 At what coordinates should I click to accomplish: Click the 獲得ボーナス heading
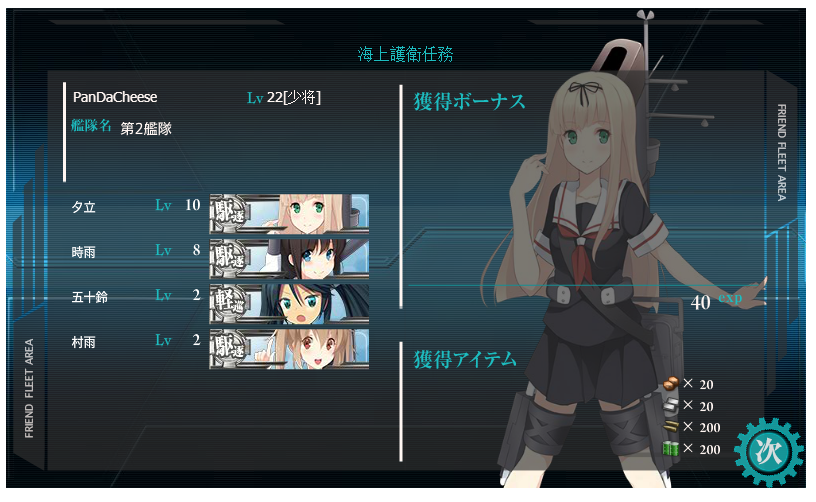pyautogui.click(x=470, y=101)
